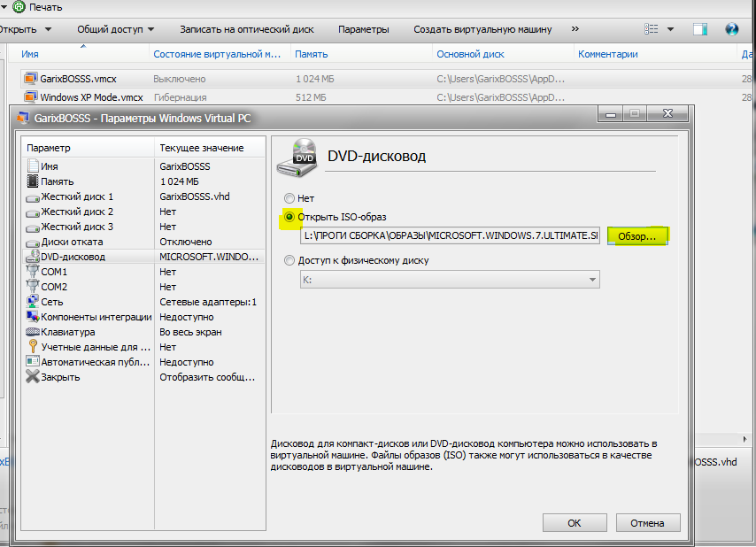
Task: Click the large DVD drive header icon
Action: [x=297, y=158]
